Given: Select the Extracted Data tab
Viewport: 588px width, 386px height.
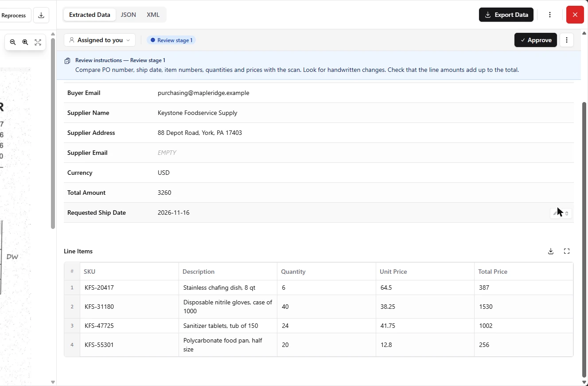Looking at the screenshot, I should (90, 15).
